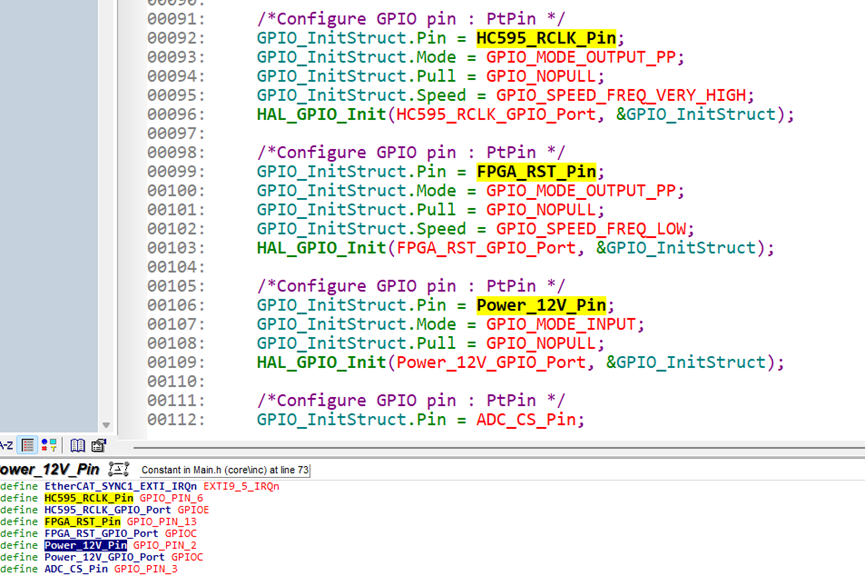865x586 pixels.
Task: Click GPIOE value in context window
Action: click(193, 510)
